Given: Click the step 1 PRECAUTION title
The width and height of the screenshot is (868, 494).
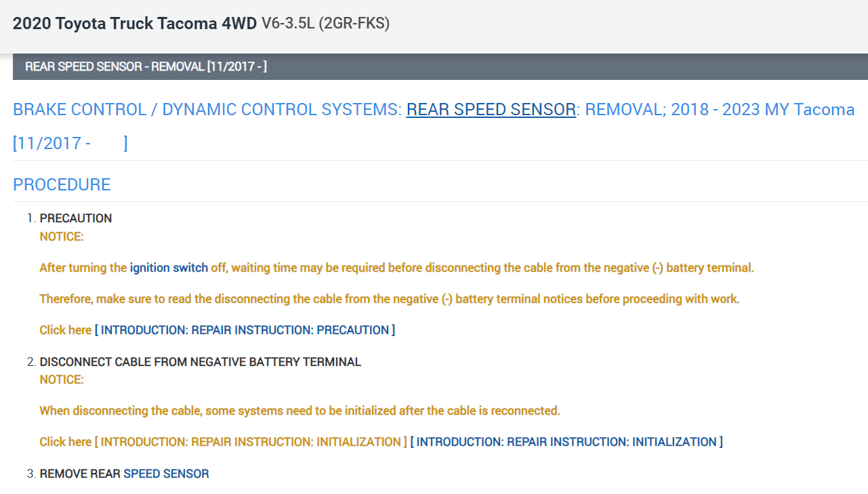Looking at the screenshot, I should (76, 218).
